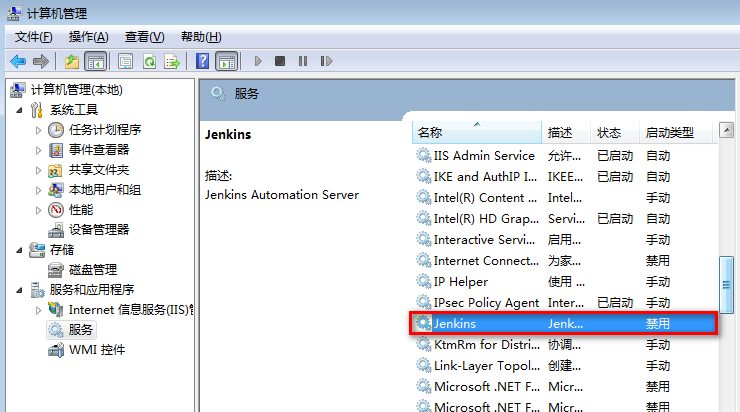Click the 状态 column header
The width and height of the screenshot is (740, 412).
click(609, 133)
